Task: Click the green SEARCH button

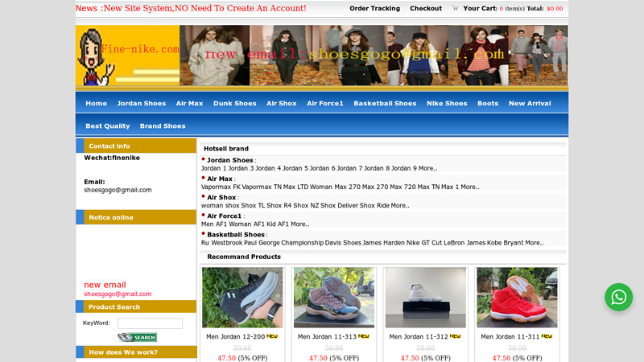Action: tap(137, 337)
